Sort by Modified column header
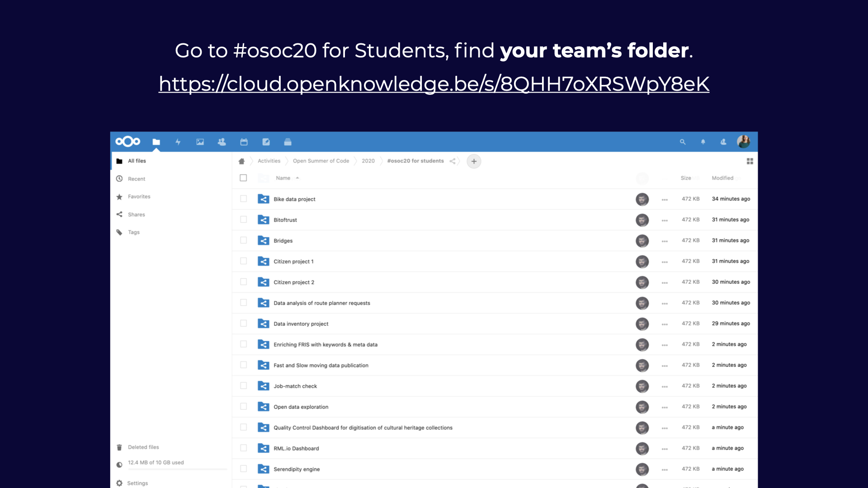 [722, 178]
